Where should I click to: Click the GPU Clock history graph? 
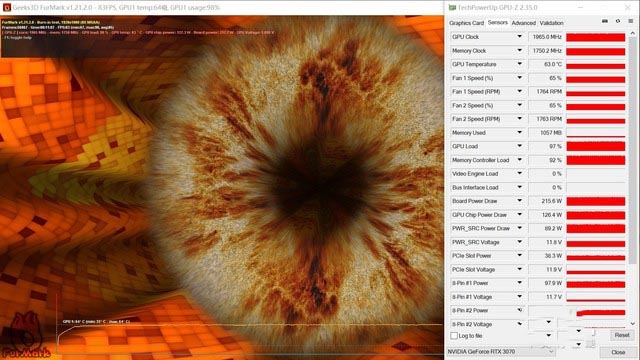click(596, 37)
